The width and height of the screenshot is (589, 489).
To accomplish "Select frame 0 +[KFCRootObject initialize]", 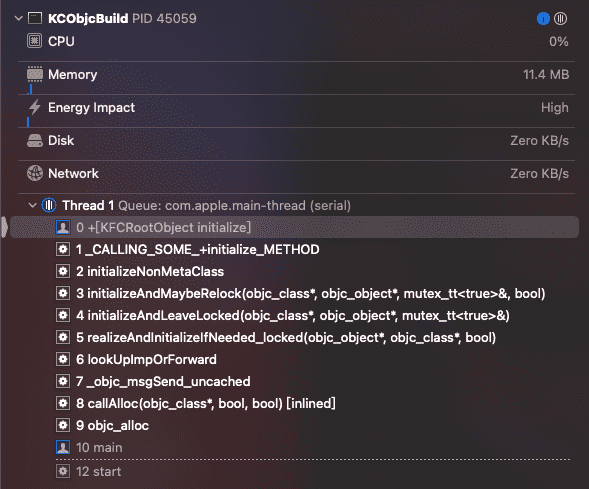I will click(294, 227).
